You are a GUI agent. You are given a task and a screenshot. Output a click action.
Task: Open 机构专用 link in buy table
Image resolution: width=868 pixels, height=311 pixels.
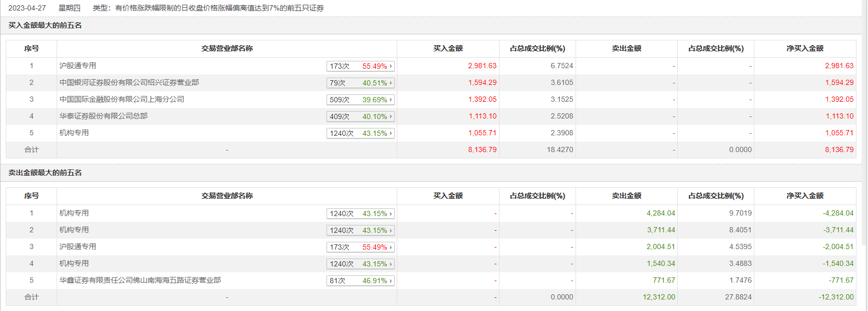[x=74, y=133]
